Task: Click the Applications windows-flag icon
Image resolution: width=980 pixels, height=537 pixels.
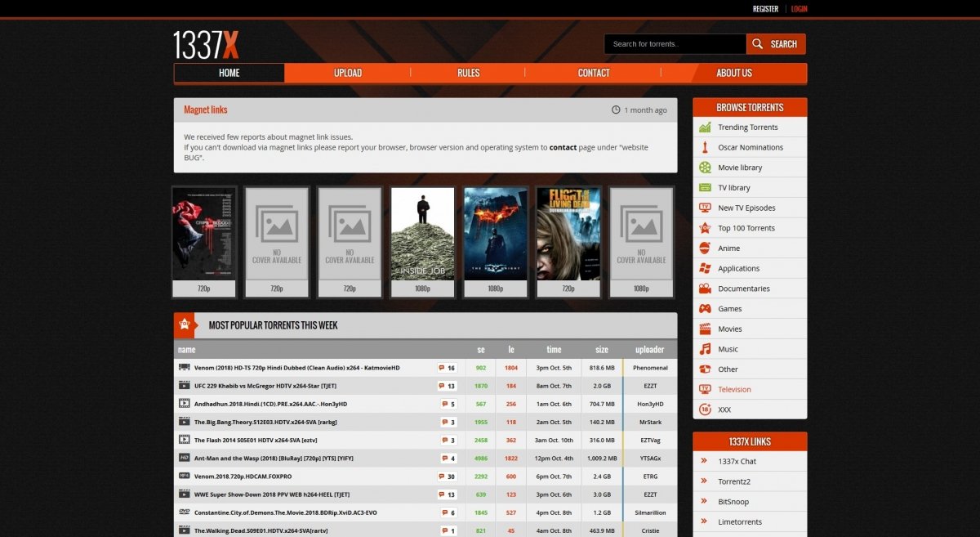Action: coord(705,268)
